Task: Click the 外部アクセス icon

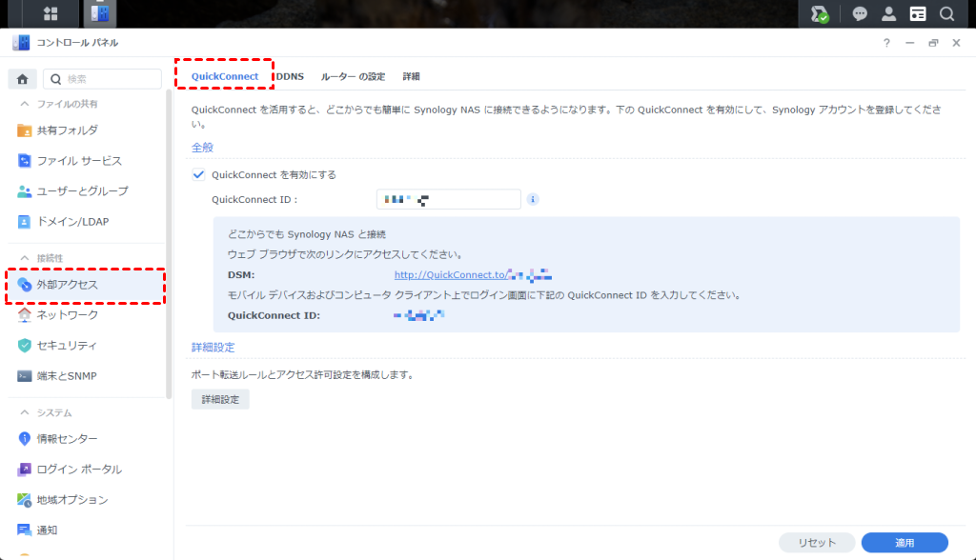Action: tap(24, 285)
